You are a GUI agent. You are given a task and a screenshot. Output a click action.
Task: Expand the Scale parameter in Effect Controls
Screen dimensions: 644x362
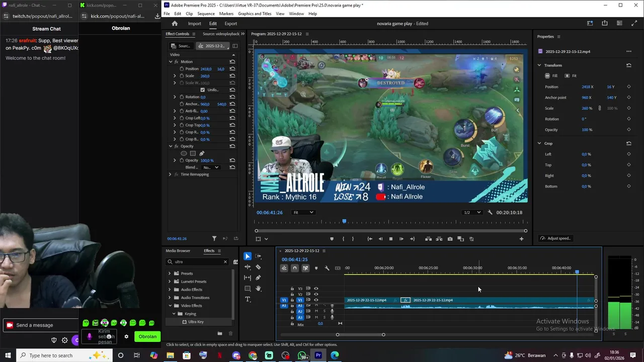tap(175, 76)
